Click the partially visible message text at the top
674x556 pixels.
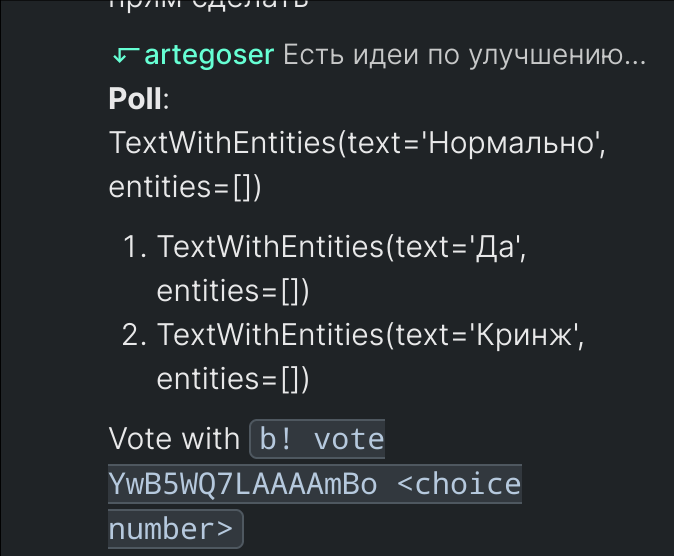209,4
